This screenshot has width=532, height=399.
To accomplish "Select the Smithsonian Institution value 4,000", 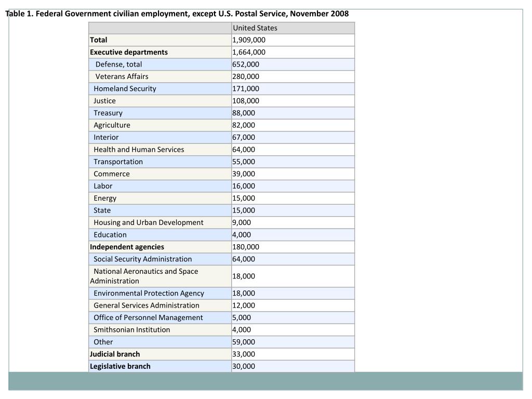I will pyautogui.click(x=242, y=330).
